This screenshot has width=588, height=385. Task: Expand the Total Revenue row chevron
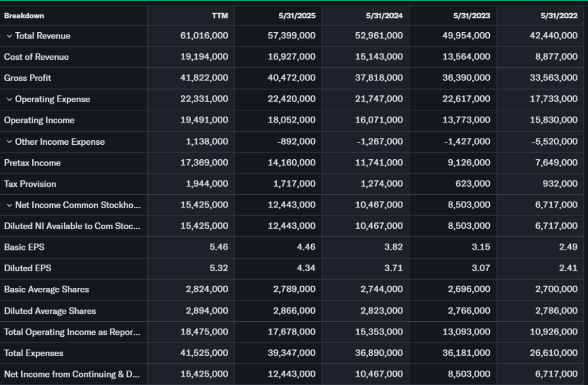[x=9, y=36]
